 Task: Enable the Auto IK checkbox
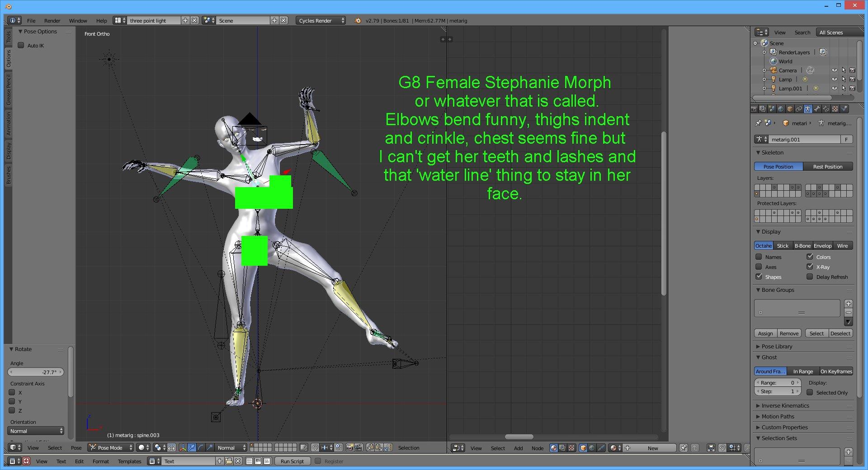pos(21,45)
